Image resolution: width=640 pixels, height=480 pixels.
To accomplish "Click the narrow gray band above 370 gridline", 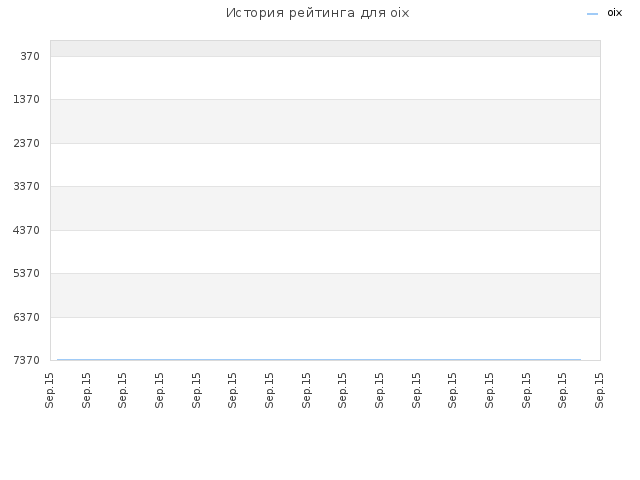I will tap(325, 49).
